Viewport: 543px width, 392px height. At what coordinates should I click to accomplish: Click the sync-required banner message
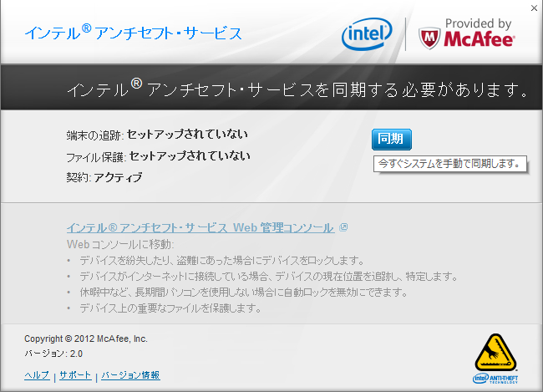(298, 89)
